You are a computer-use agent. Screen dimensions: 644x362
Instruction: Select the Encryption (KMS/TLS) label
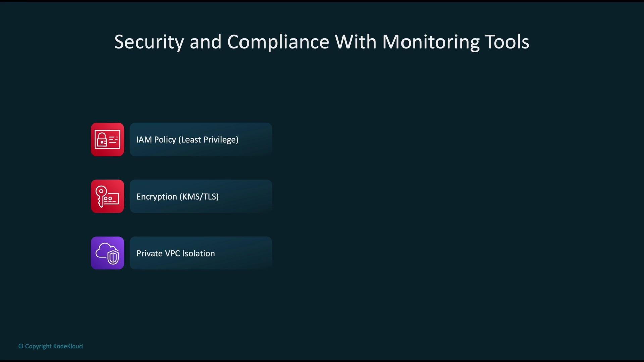click(x=177, y=197)
